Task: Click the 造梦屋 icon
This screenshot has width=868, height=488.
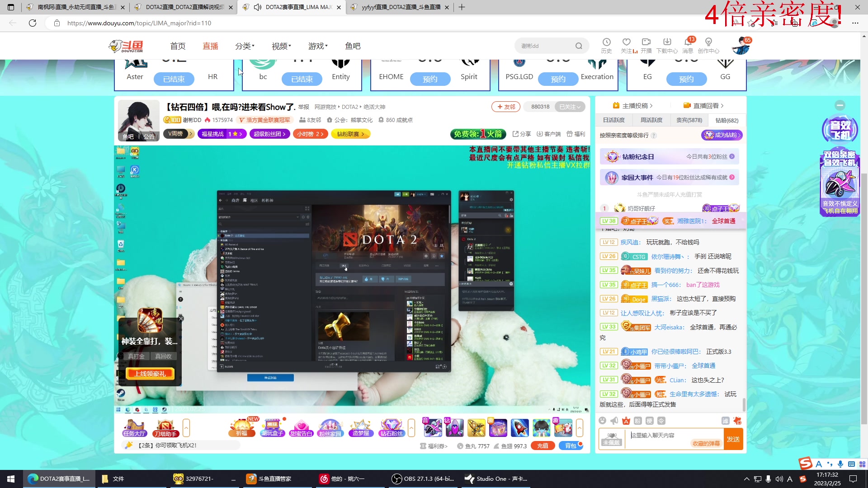Action: point(361,427)
